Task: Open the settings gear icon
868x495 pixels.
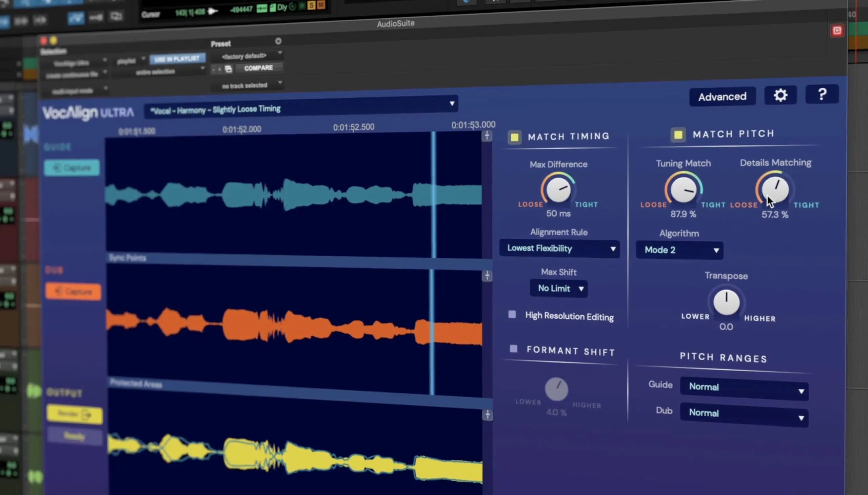Action: pos(780,96)
